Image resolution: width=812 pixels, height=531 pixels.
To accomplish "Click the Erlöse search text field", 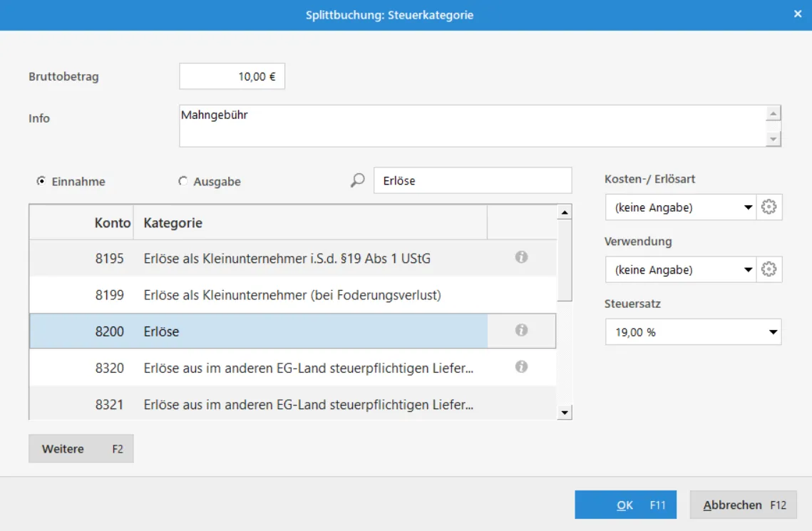I will [x=472, y=181].
